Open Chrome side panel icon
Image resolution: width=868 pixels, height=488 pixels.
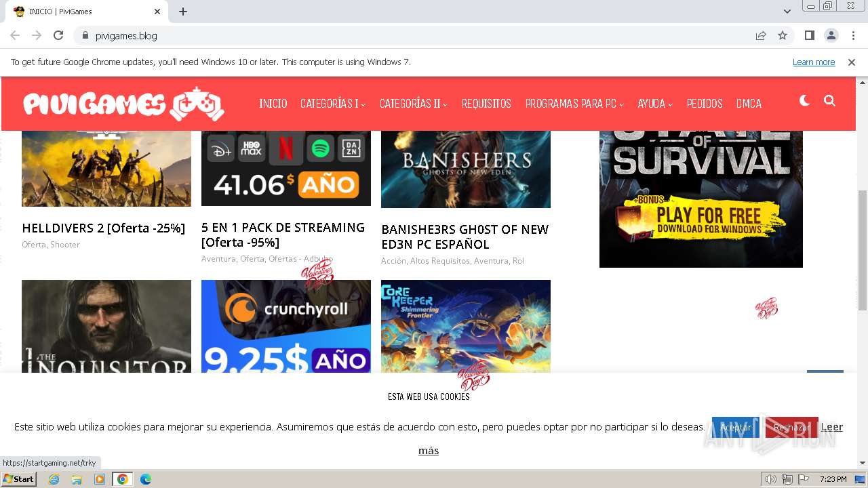pos(809,35)
